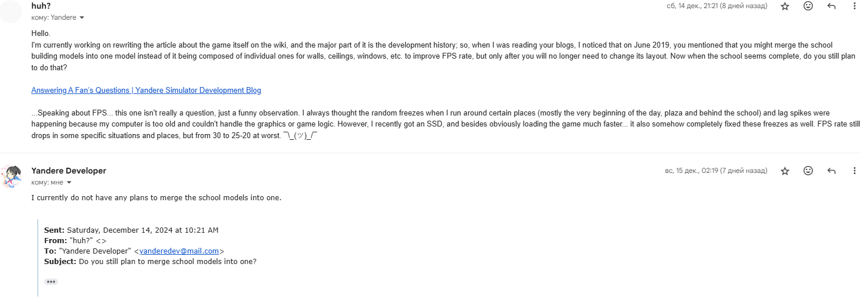
Task: Click the Yandere Developer avatar picture
Action: click(11, 176)
